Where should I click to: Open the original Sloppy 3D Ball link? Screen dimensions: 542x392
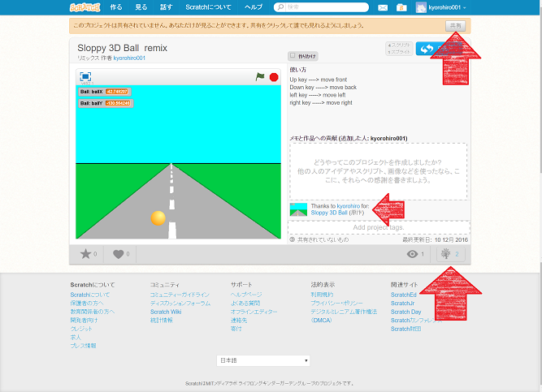(329, 213)
